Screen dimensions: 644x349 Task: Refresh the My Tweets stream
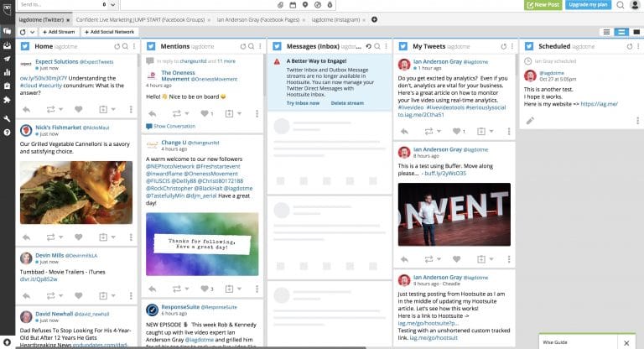[x=503, y=46]
